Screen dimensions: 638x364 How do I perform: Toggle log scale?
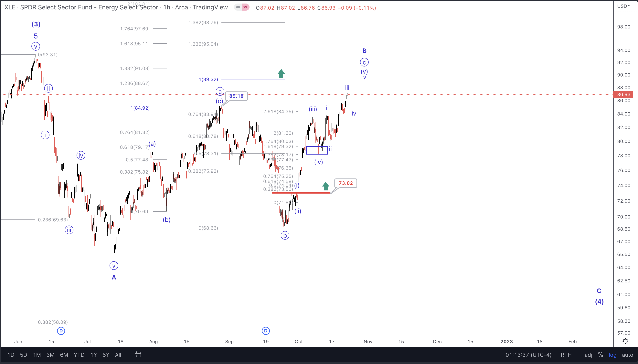(x=612, y=355)
